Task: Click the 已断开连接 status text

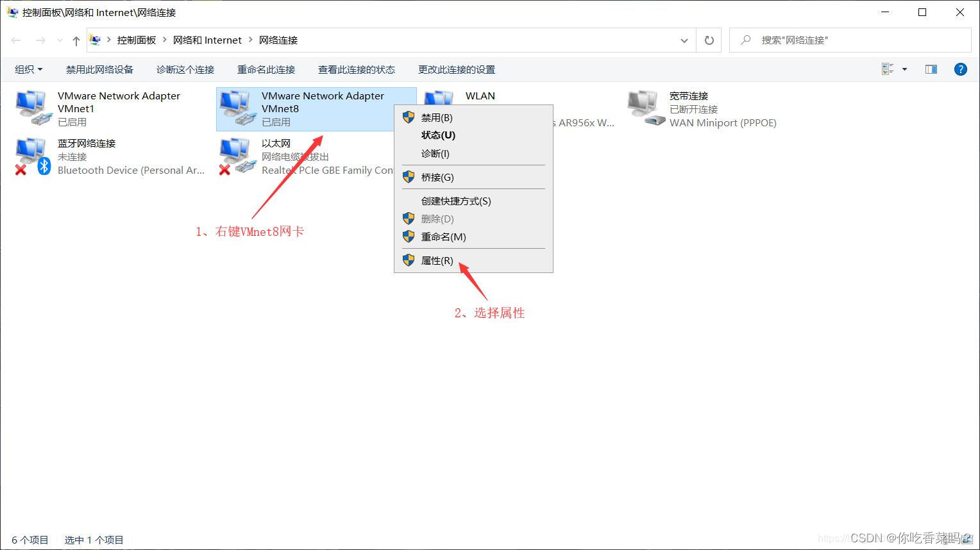Action: tap(693, 109)
